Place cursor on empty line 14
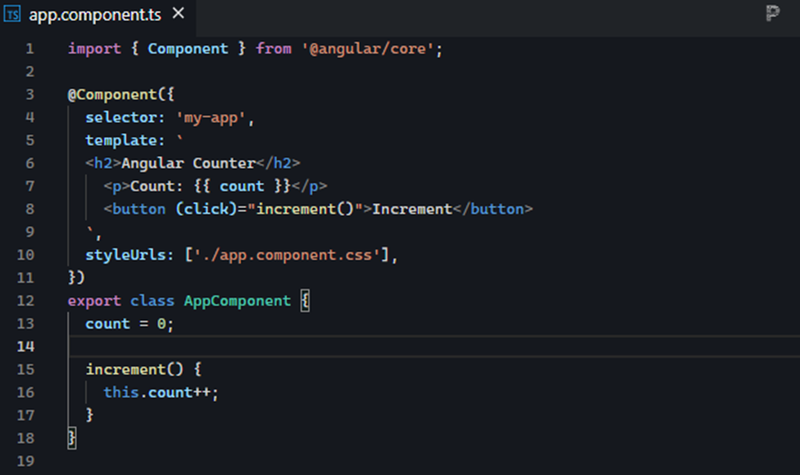Viewport: 800px width, 475px height. (x=300, y=347)
